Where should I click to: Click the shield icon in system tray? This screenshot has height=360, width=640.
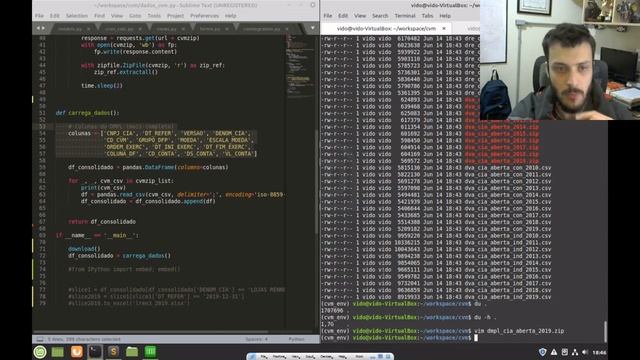click(542, 352)
